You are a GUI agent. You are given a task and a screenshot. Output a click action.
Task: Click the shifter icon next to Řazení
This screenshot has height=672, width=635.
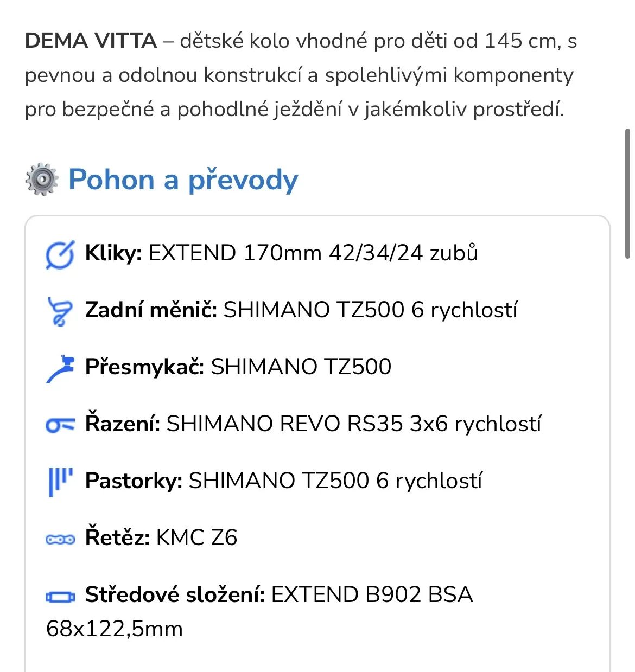[x=60, y=425]
